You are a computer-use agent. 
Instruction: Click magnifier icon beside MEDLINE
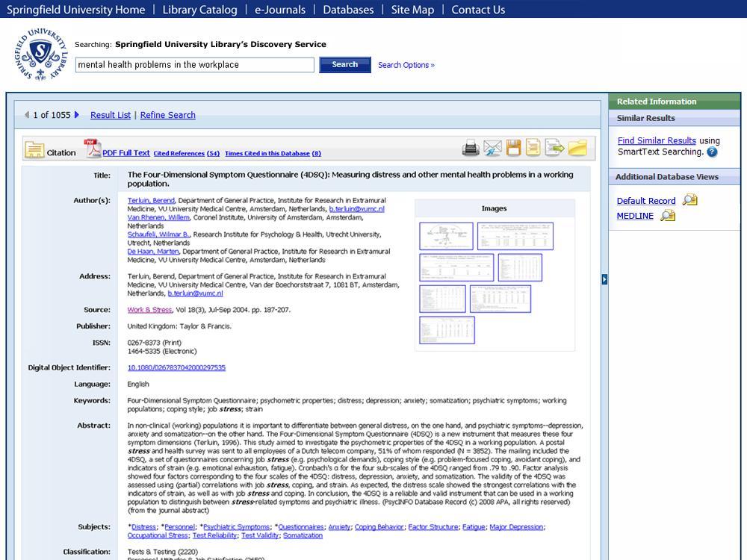(668, 215)
